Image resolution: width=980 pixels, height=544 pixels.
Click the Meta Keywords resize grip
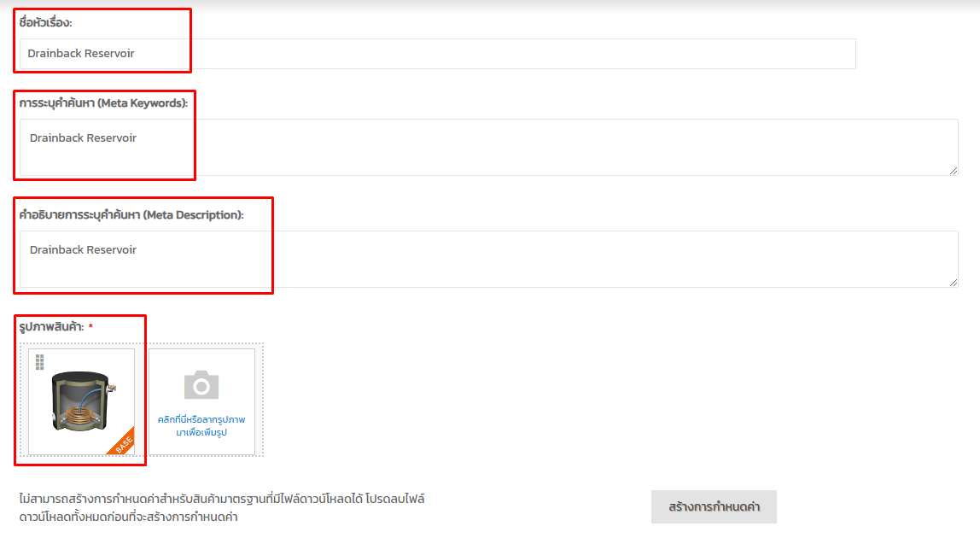click(953, 171)
